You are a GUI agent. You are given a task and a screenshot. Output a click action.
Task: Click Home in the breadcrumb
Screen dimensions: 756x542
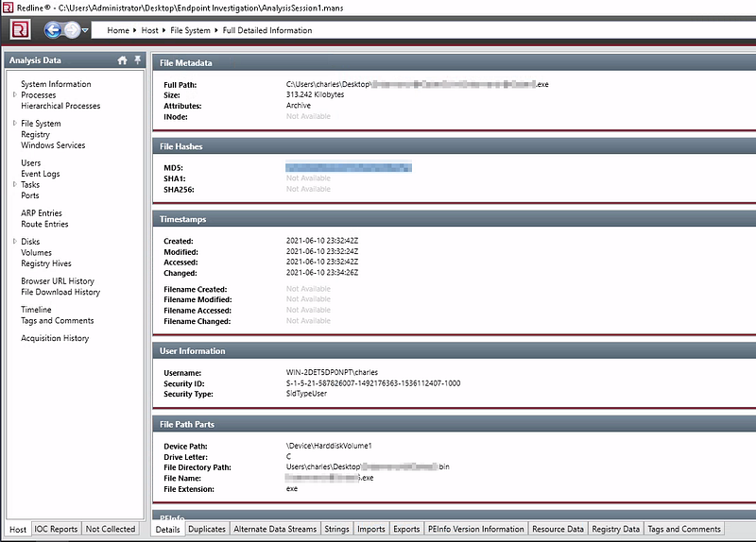[x=118, y=30]
